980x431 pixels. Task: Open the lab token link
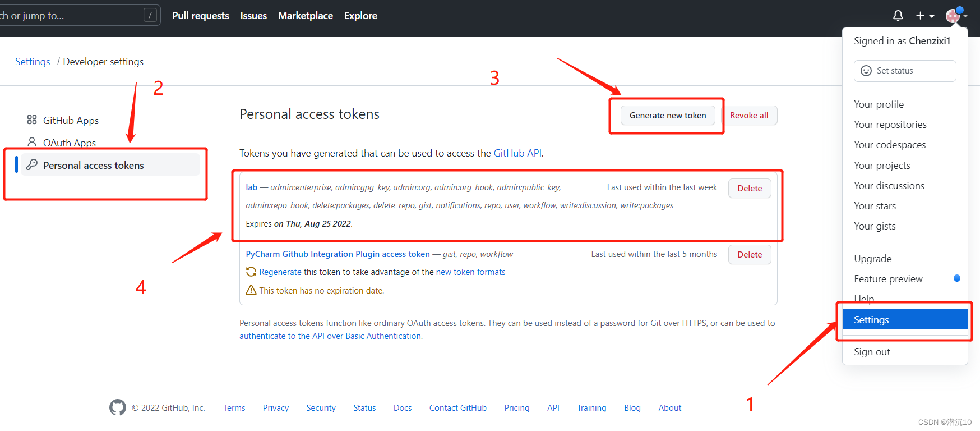pyautogui.click(x=252, y=187)
